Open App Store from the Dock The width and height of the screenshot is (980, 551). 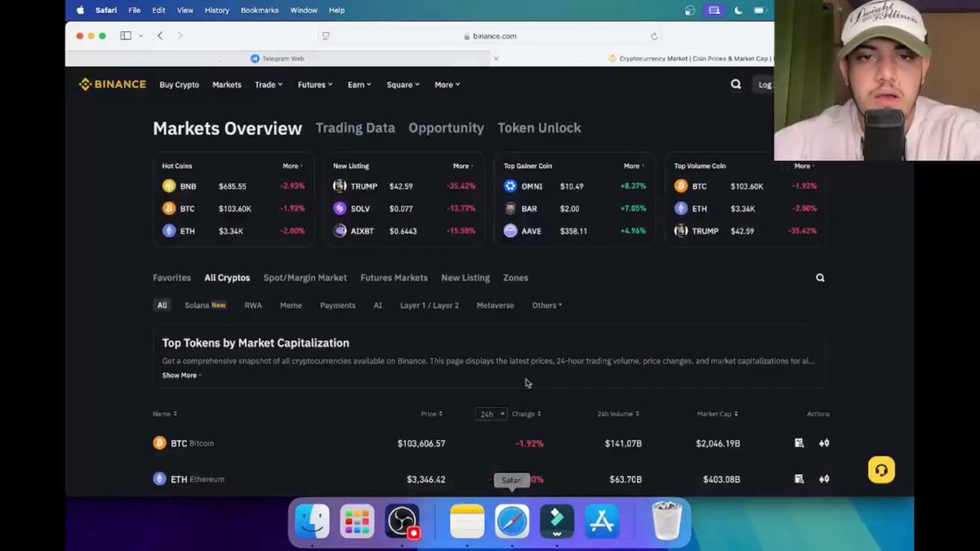(x=602, y=522)
